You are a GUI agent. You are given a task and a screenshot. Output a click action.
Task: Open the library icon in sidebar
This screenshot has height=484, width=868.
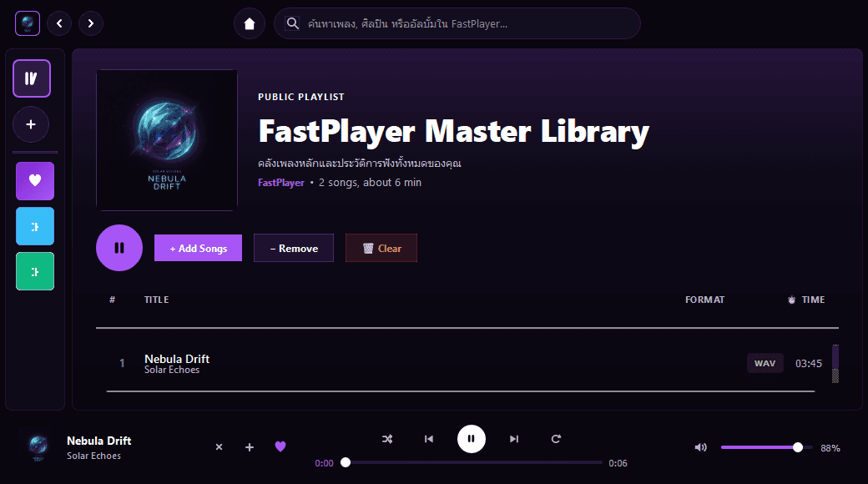[32, 78]
